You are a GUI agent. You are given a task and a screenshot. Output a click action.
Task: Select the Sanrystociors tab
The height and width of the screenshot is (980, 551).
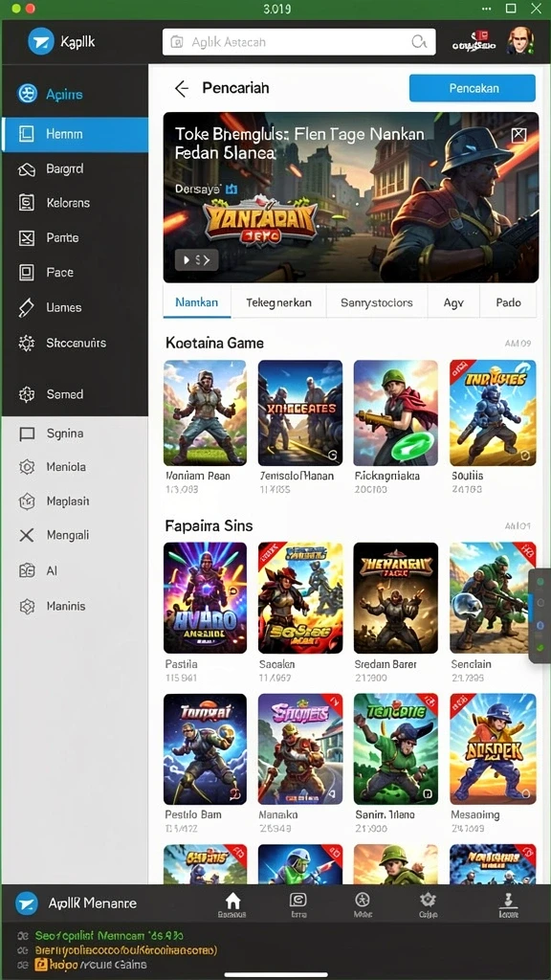point(377,302)
